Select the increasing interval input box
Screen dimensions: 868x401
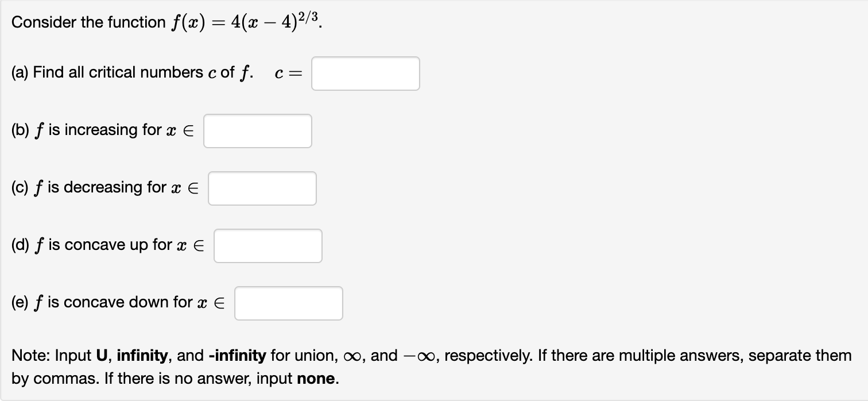[257, 130]
